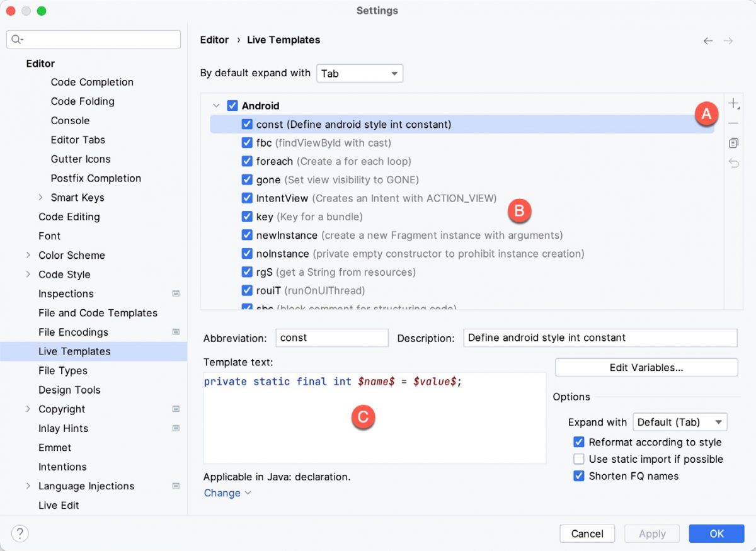Remove selected template using the minus icon
The height and width of the screenshot is (551, 756).
point(733,123)
